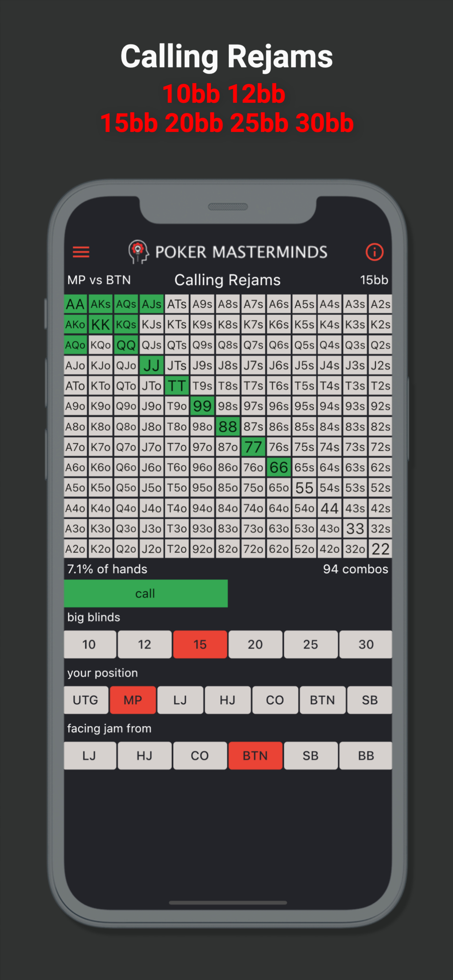The image size is (453, 980).
Task: Tap the 66 hand cell
Action: 279,467
